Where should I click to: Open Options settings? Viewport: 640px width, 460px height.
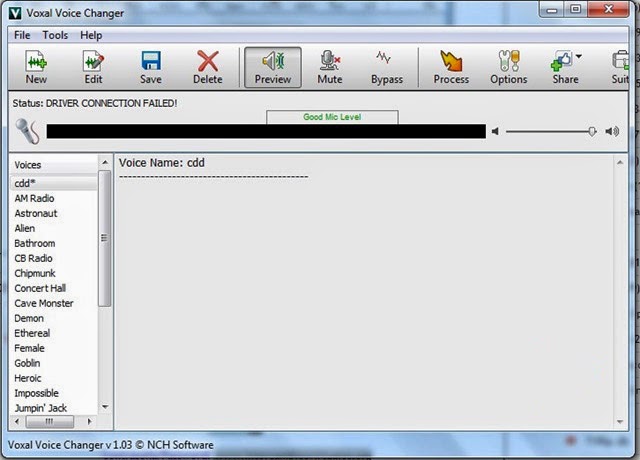pyautogui.click(x=509, y=67)
